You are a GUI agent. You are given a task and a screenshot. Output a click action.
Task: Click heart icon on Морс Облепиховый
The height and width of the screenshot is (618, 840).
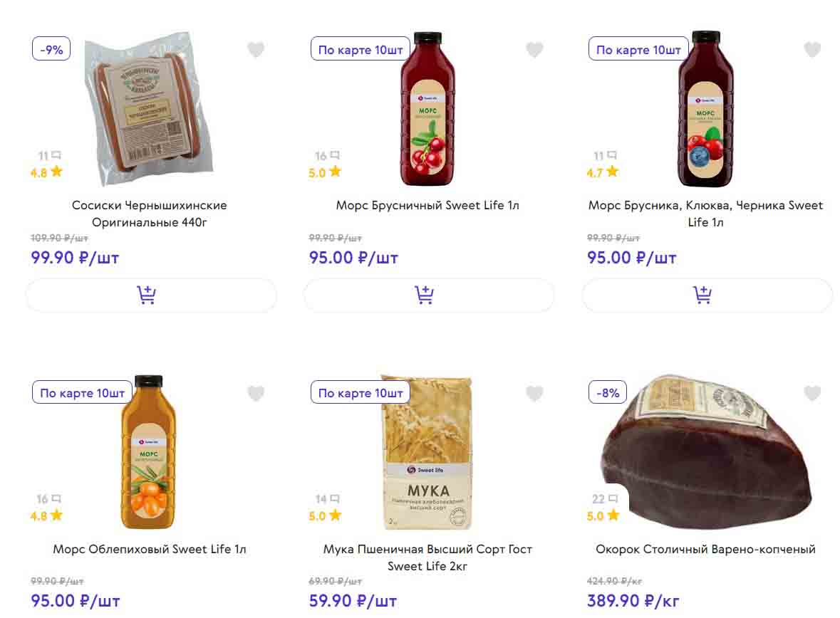[x=256, y=393]
